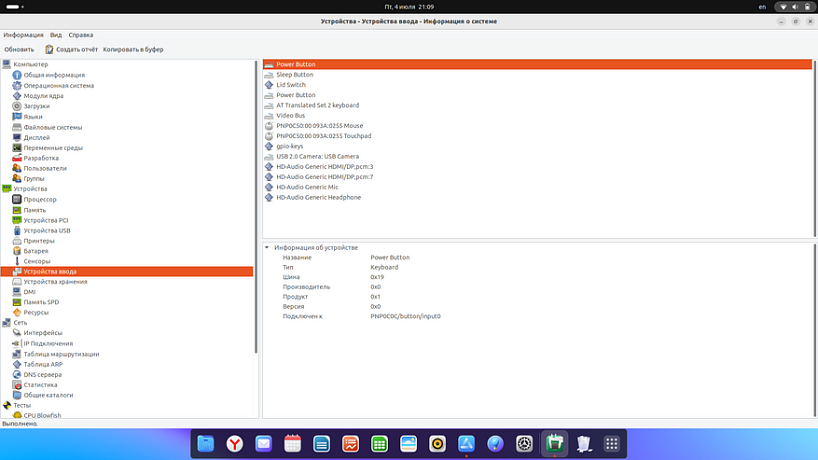Image resolution: width=818 pixels, height=460 pixels.
Task: Open the Справка menu
Action: point(81,35)
